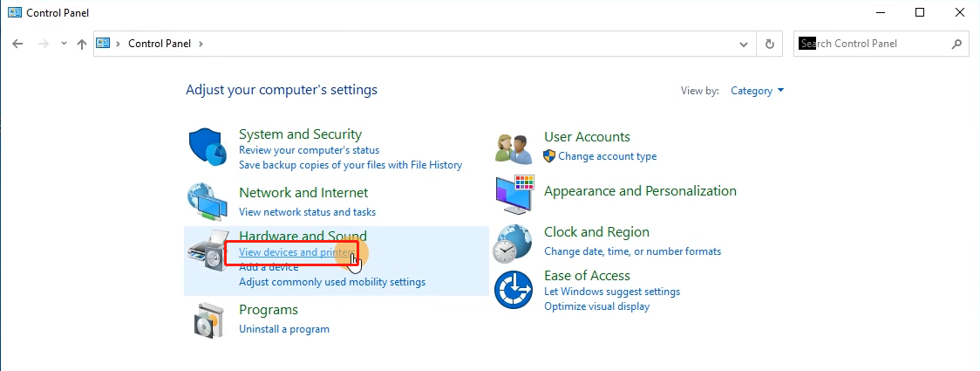Open Adjust commonly used mobility settings

[332, 282]
